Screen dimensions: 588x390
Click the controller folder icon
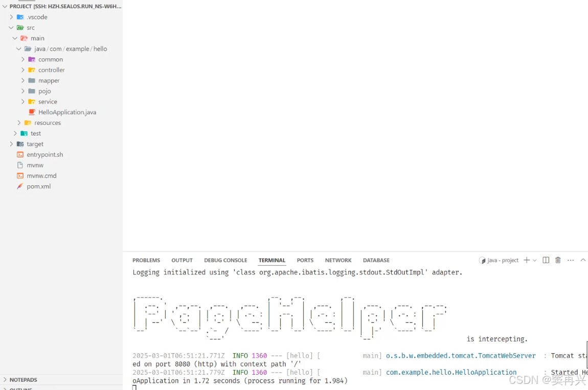[x=32, y=70]
